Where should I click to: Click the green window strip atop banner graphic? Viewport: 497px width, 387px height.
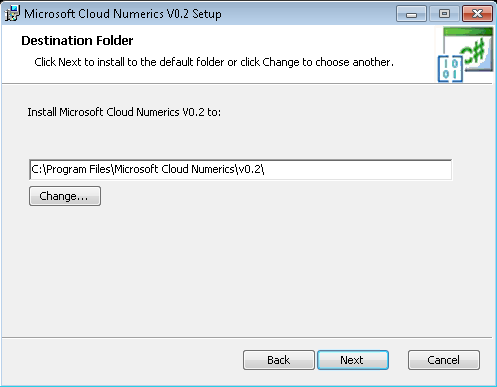(x=468, y=32)
